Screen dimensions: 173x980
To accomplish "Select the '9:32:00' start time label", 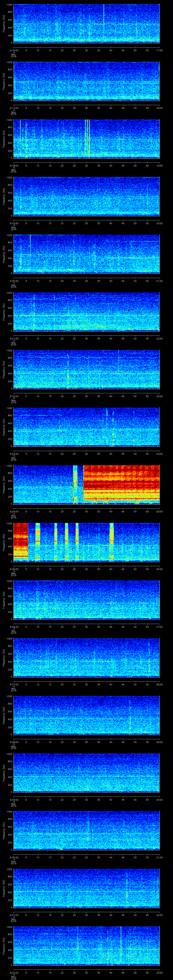I will click(14, 972).
